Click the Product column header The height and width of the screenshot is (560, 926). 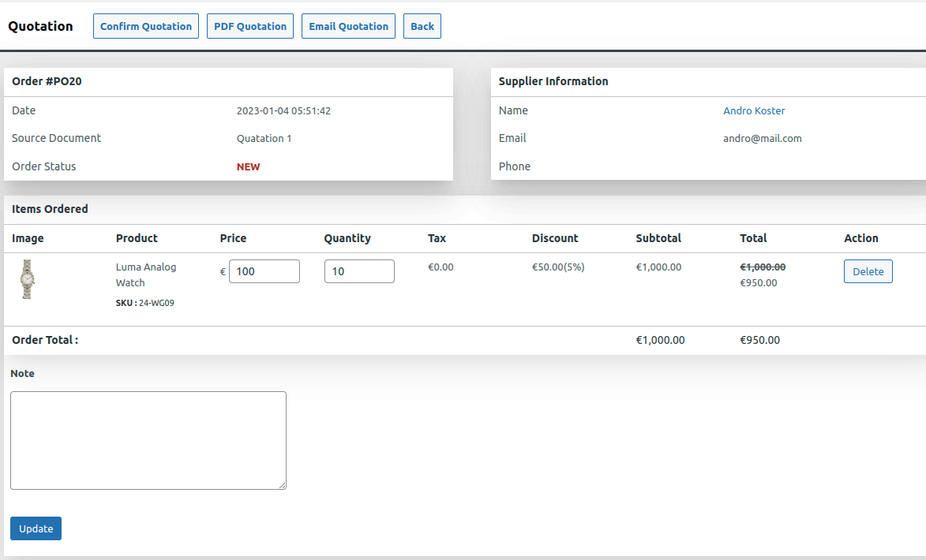tap(137, 238)
